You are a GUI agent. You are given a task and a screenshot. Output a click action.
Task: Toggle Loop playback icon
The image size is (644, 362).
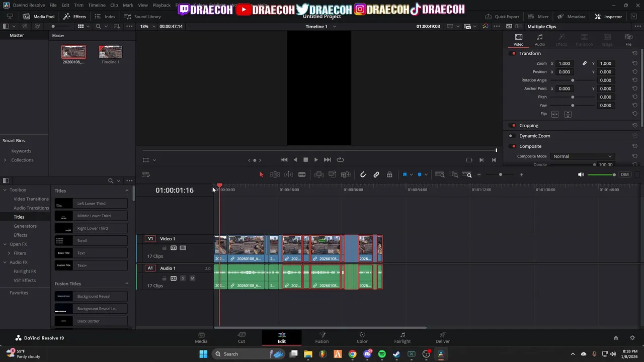(x=340, y=160)
